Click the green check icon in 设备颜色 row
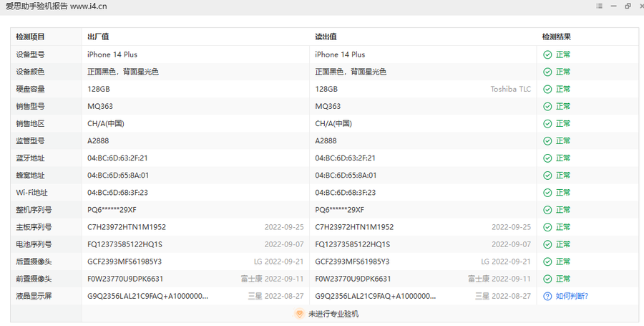The height and width of the screenshot is (326, 644). 547,72
